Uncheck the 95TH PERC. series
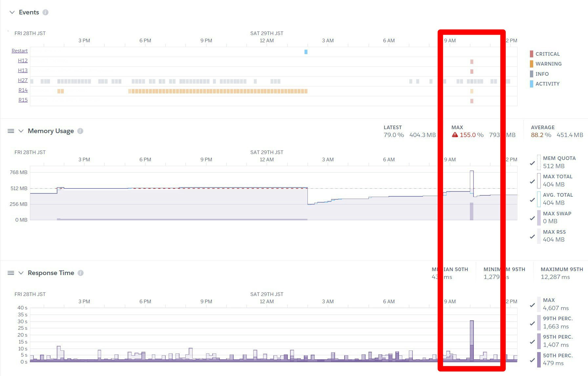This screenshot has width=588, height=376. pos(532,342)
